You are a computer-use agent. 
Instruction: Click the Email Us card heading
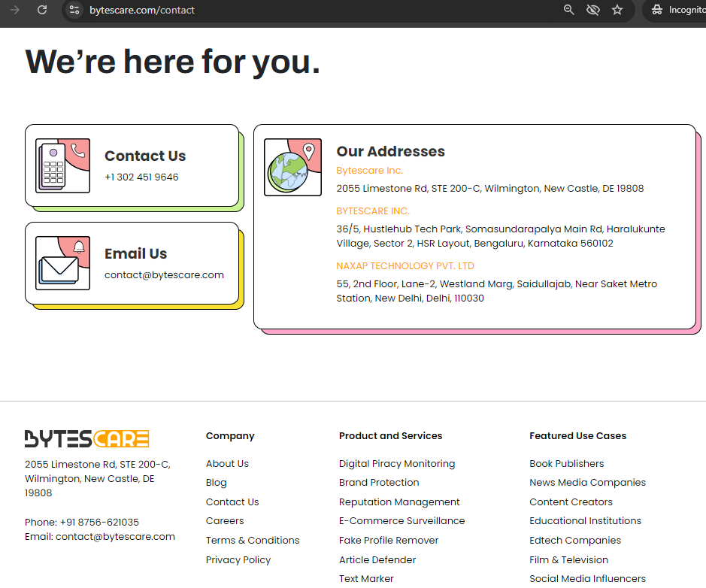point(135,253)
